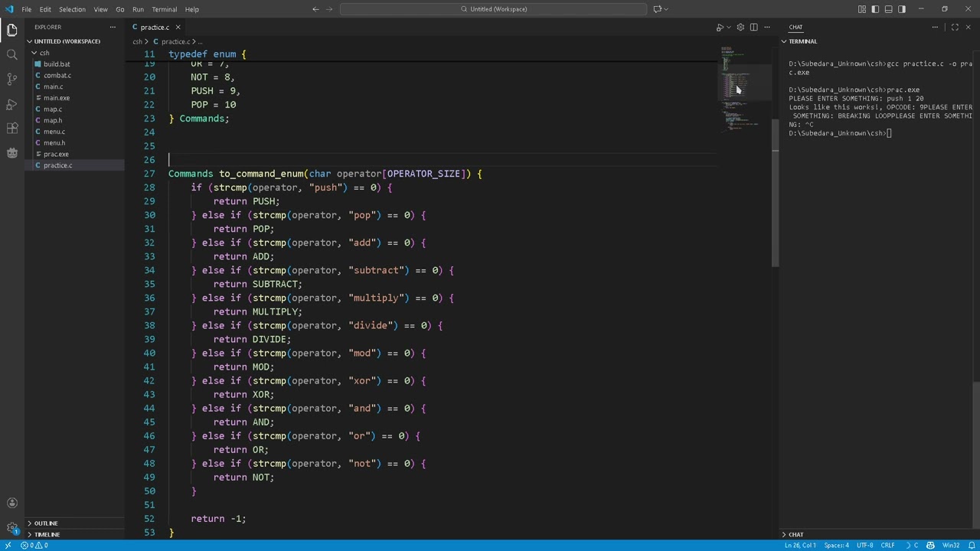The width and height of the screenshot is (980, 551).
Task: Open menu.h in the explorer
Action: click(54, 143)
